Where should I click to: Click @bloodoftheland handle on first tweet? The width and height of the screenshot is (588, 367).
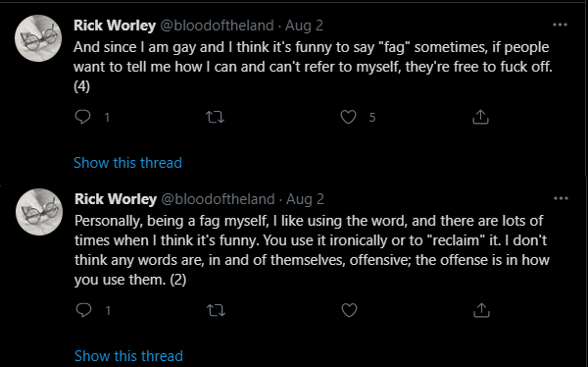point(218,26)
